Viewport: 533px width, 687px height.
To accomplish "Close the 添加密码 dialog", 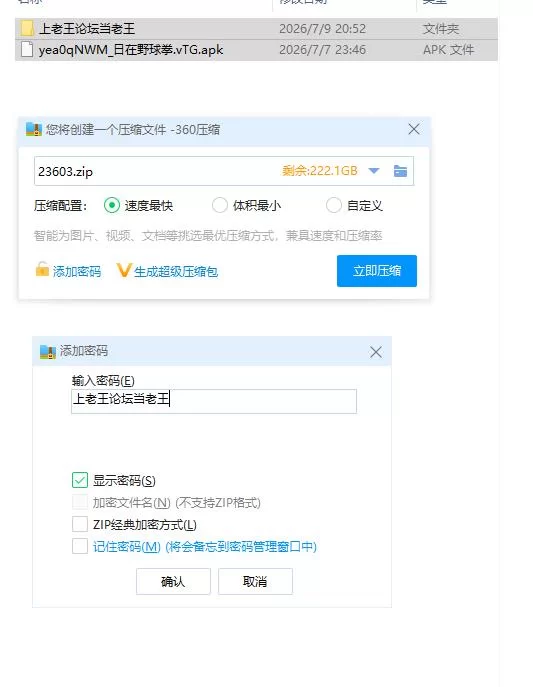I will [x=376, y=352].
